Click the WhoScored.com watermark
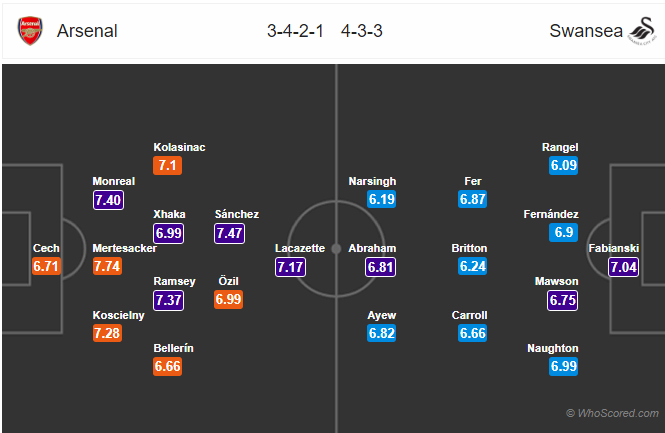Viewport: 665px width, 433px height. coord(612,413)
